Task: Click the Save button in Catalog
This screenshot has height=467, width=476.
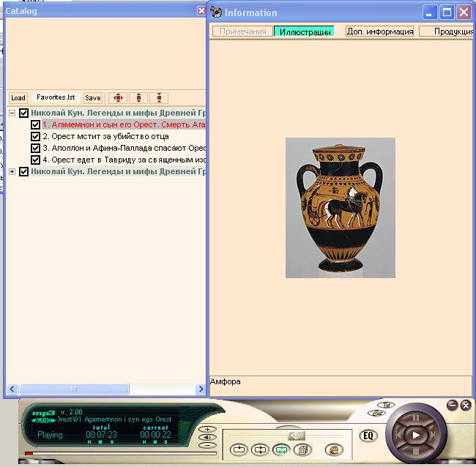Action: 93,98
